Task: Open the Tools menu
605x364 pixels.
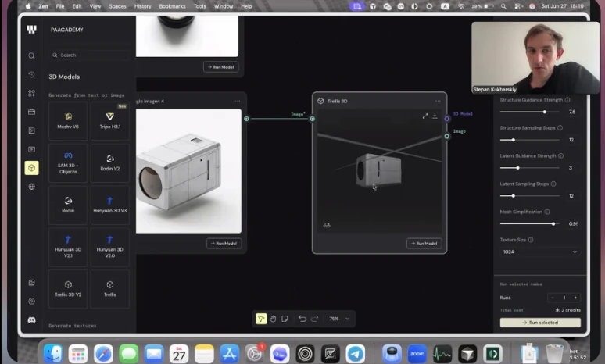Action: [199, 6]
